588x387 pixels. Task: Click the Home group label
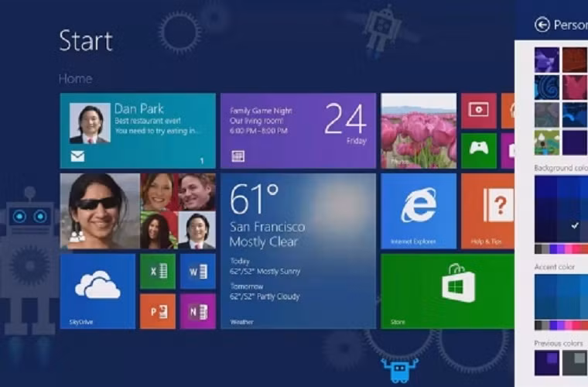[x=75, y=79]
